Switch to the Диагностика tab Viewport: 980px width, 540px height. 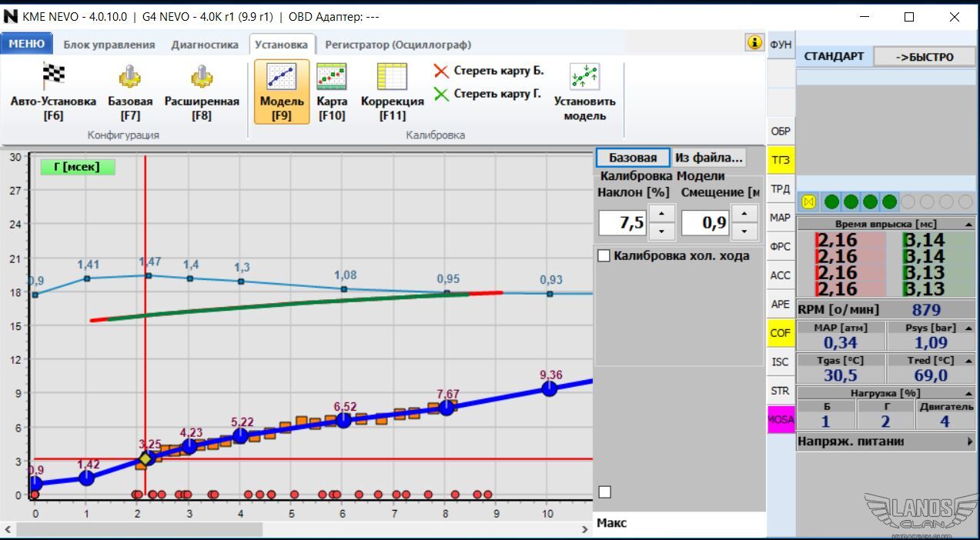(204, 45)
